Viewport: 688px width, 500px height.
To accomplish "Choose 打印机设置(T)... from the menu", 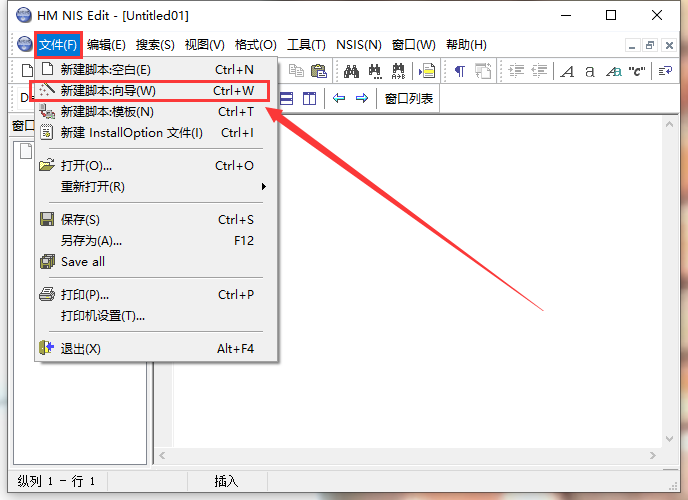I will point(156,315).
